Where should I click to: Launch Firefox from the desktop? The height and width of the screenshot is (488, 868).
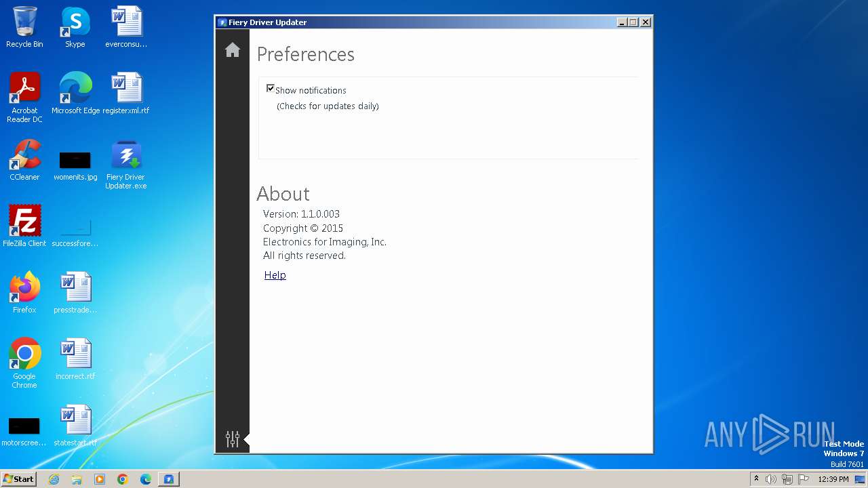[24, 293]
